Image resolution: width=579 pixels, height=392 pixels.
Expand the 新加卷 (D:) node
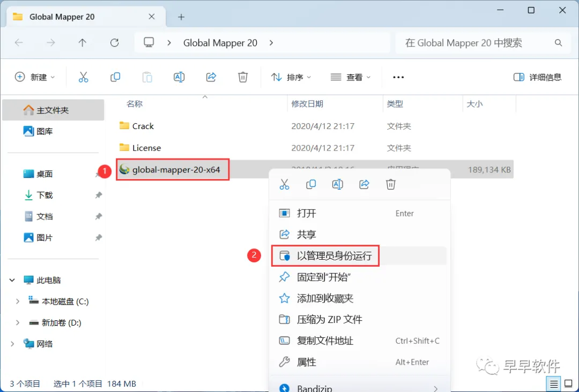[17, 323]
